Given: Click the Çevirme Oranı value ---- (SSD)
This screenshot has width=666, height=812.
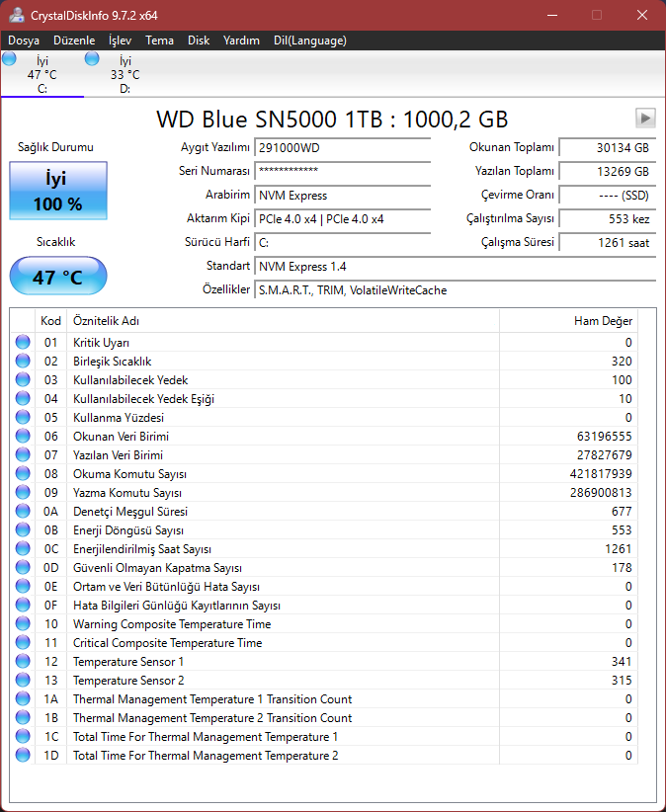Looking at the screenshot, I should click(607, 196).
